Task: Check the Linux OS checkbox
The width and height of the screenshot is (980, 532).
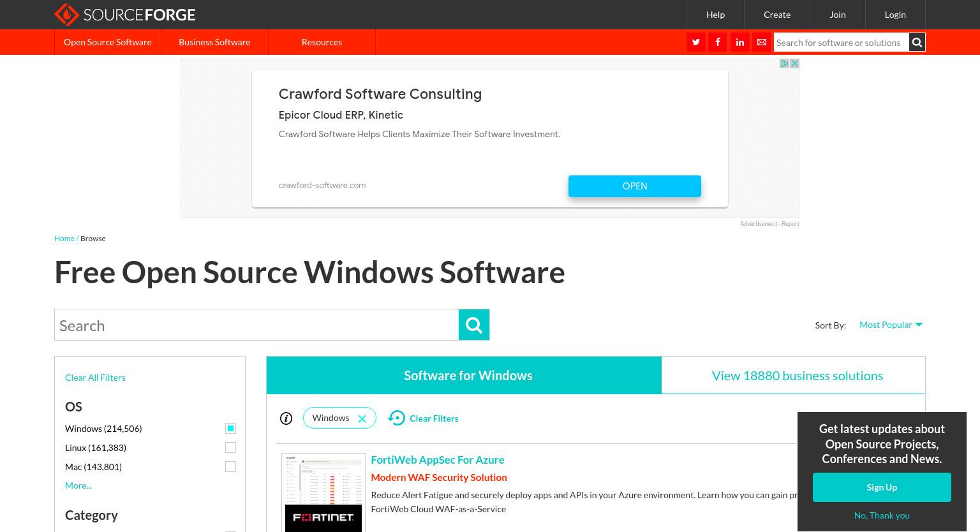Action: pyautogui.click(x=230, y=447)
